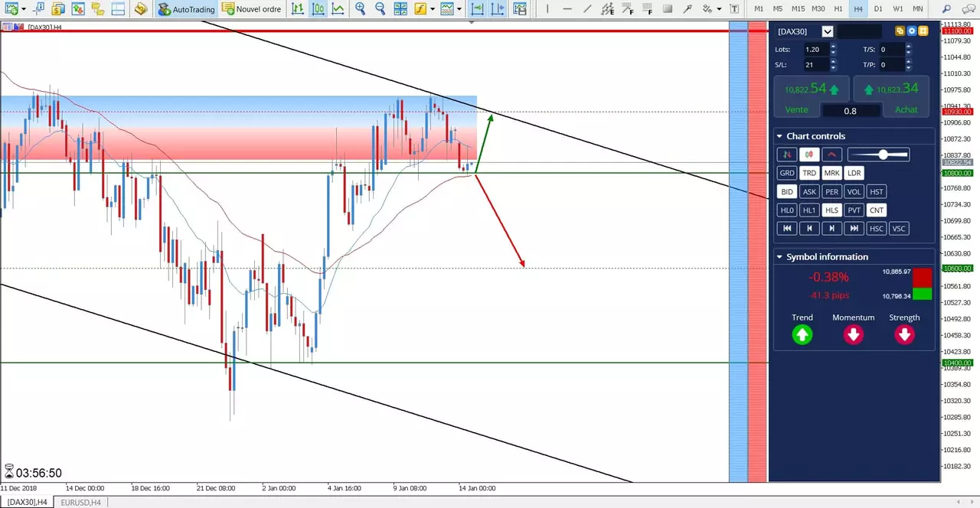Switch to W1 timeframe
Viewport: 980px width, 508px height.
(x=898, y=9)
